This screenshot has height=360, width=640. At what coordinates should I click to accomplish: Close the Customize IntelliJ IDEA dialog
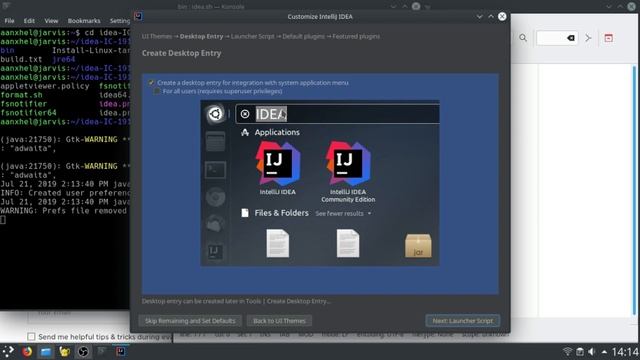(502, 16)
